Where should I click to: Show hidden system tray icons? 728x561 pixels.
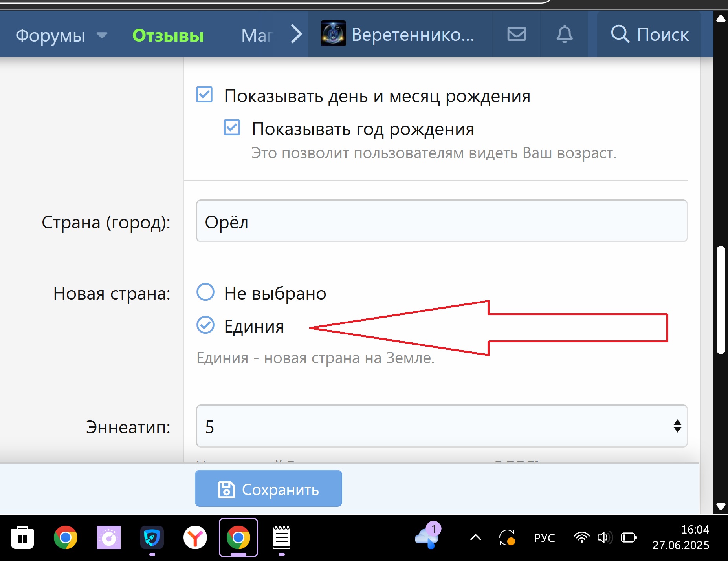click(x=475, y=537)
